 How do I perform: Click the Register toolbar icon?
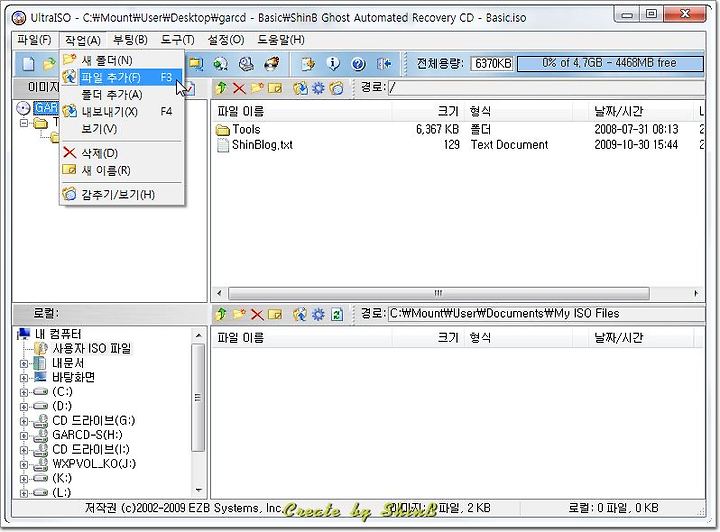[x=308, y=64]
